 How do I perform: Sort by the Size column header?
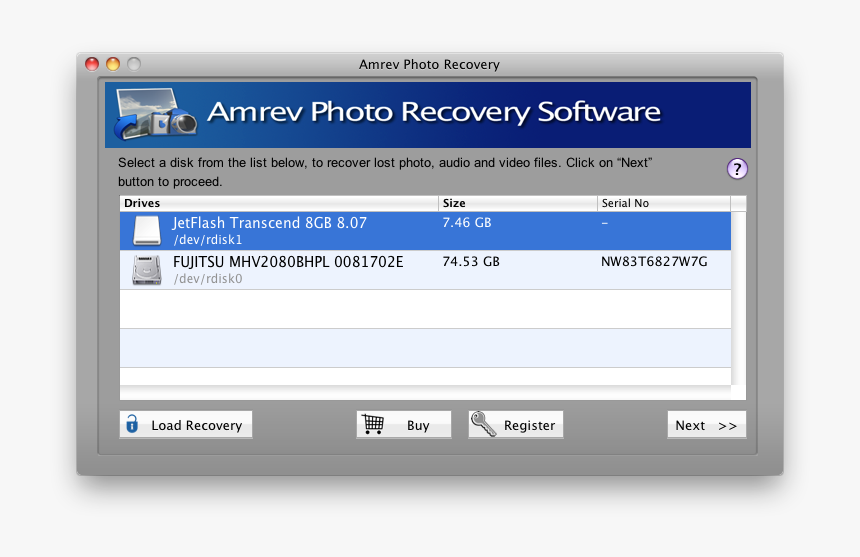[x=518, y=203]
